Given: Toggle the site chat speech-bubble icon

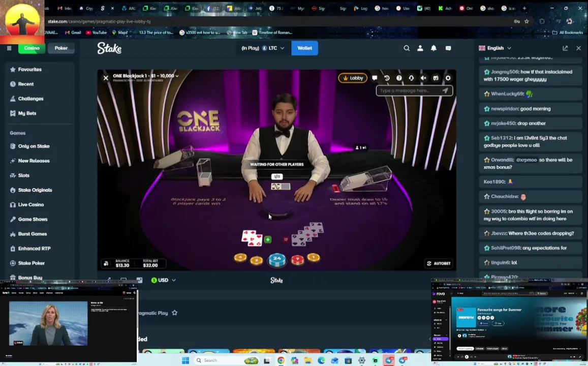Looking at the screenshot, I should [x=448, y=48].
